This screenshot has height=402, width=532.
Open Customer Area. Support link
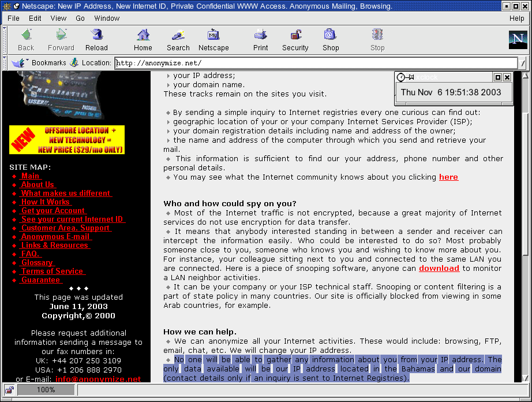[x=65, y=228]
